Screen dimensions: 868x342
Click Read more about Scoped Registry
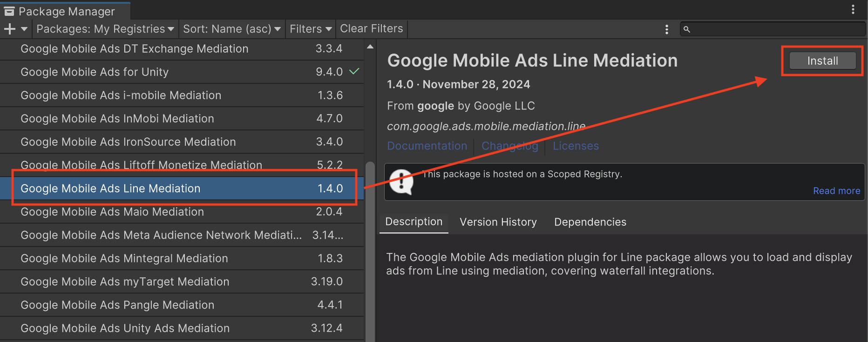coord(836,191)
